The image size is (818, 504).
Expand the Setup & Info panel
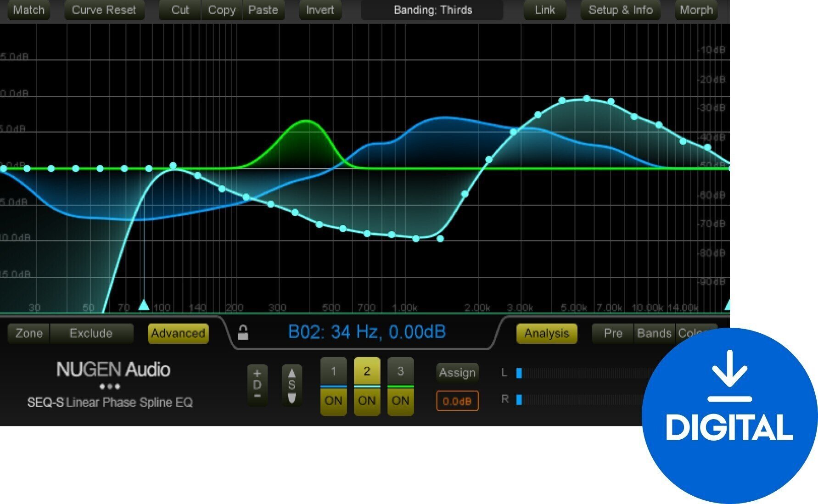pos(621,10)
